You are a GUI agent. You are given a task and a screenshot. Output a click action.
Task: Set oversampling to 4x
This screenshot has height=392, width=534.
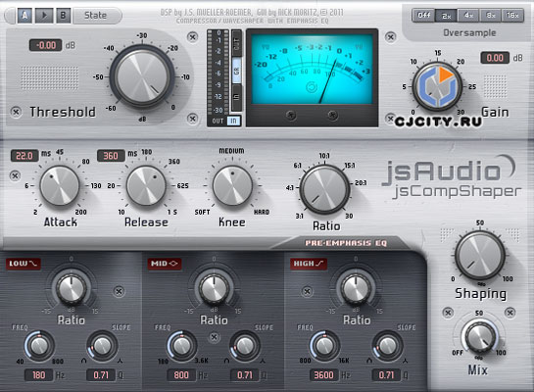(x=468, y=16)
